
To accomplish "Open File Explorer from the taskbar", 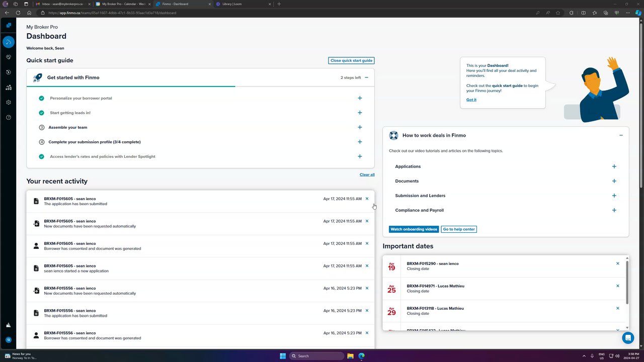I will (x=350, y=356).
